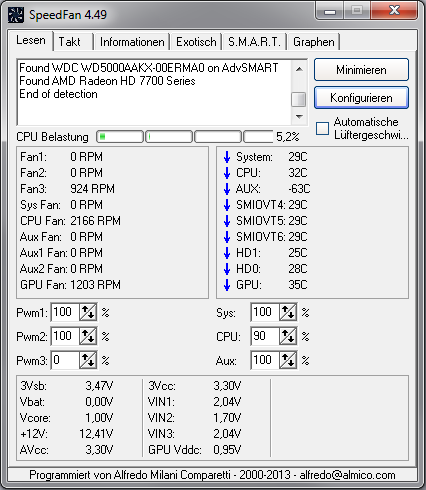
Task: Adjust CPU speed spinner arrows
Action: tap(288, 336)
